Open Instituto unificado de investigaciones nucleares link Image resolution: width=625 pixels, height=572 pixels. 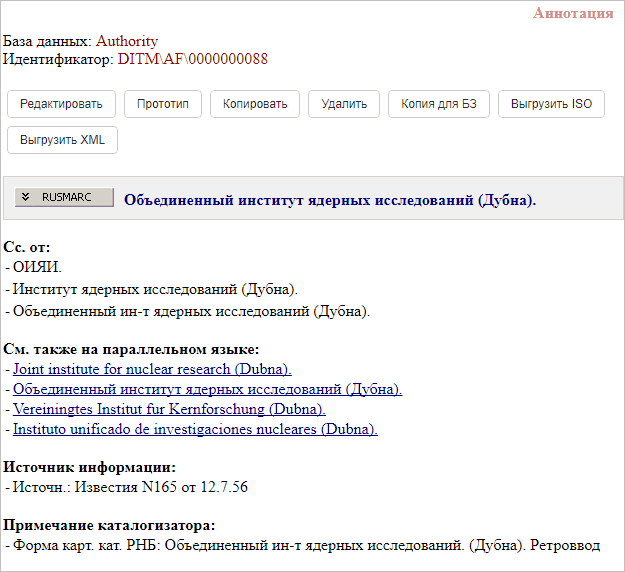195,429
